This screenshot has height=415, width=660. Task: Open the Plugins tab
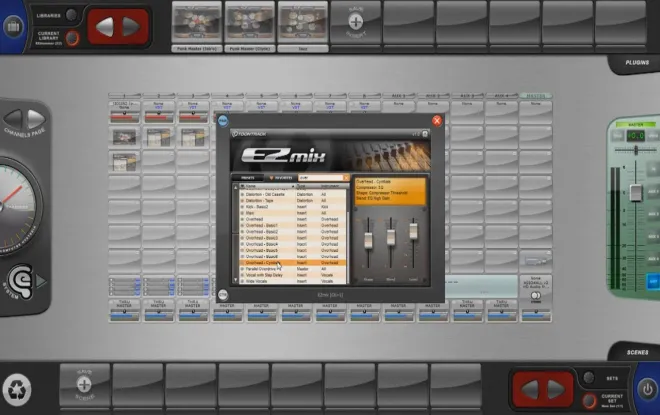click(x=637, y=62)
